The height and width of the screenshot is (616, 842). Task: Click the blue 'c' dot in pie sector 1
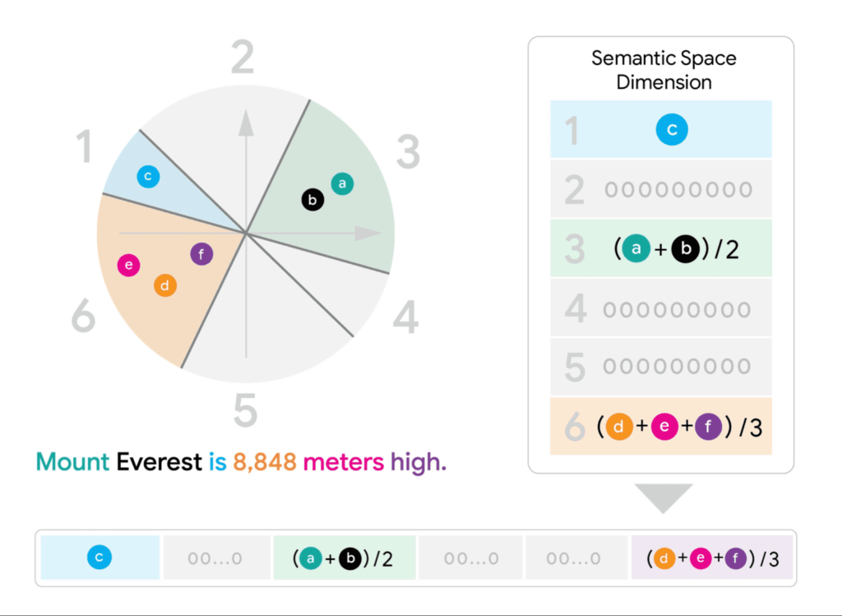click(148, 176)
